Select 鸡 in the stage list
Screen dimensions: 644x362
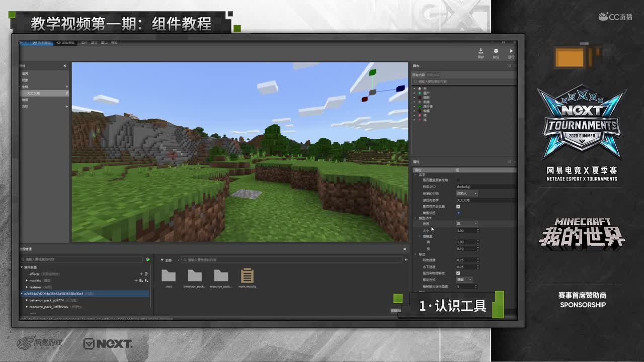point(425,120)
